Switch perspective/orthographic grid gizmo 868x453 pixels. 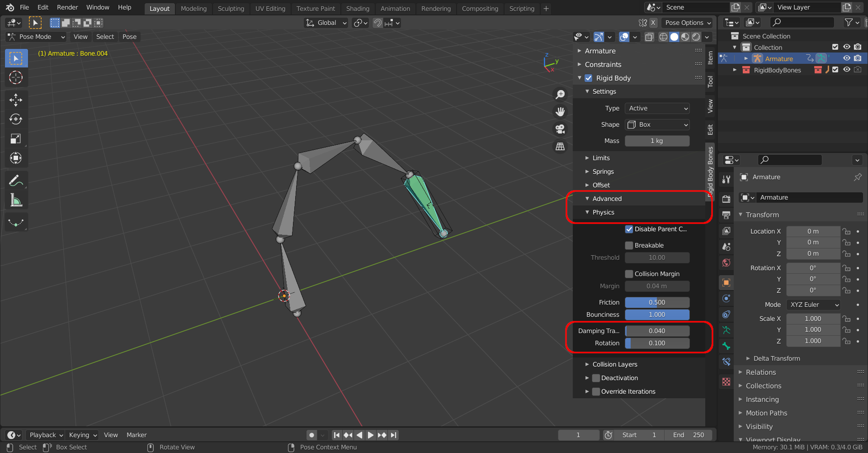point(560,147)
